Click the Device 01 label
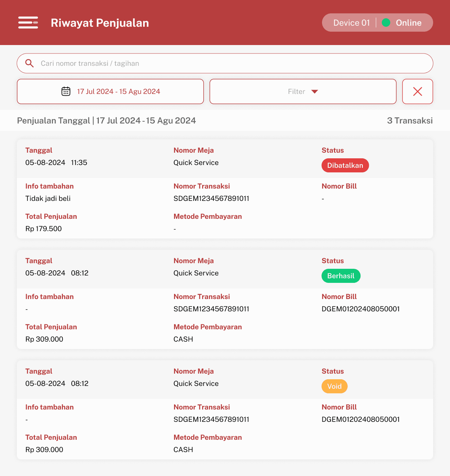This screenshot has width=450, height=476. (x=352, y=23)
